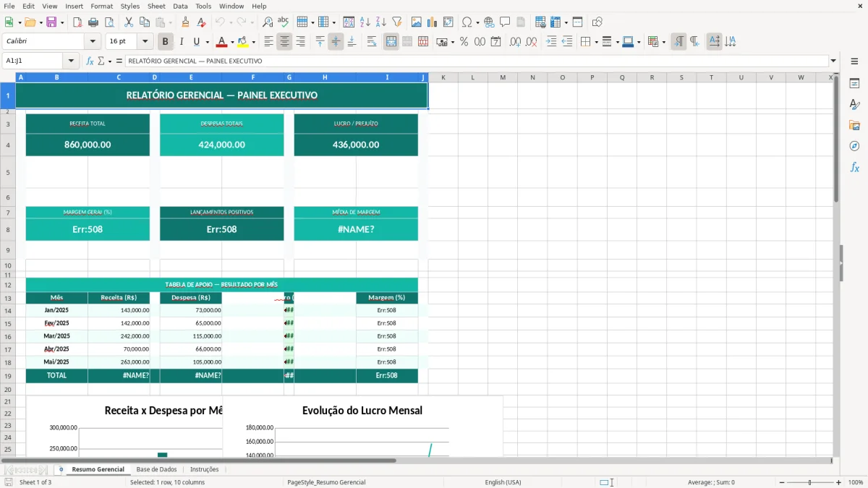The width and height of the screenshot is (868, 488).
Task: Expand the Name Box dropdown
Action: coord(71,61)
